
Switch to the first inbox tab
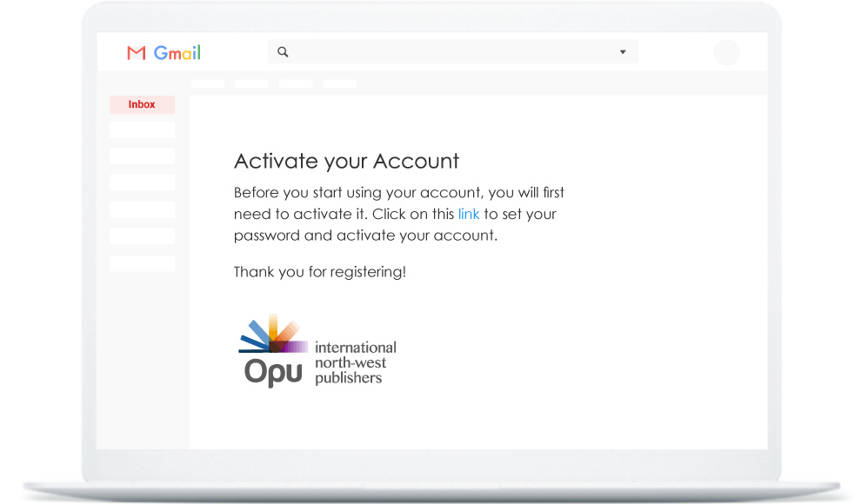tap(207, 83)
